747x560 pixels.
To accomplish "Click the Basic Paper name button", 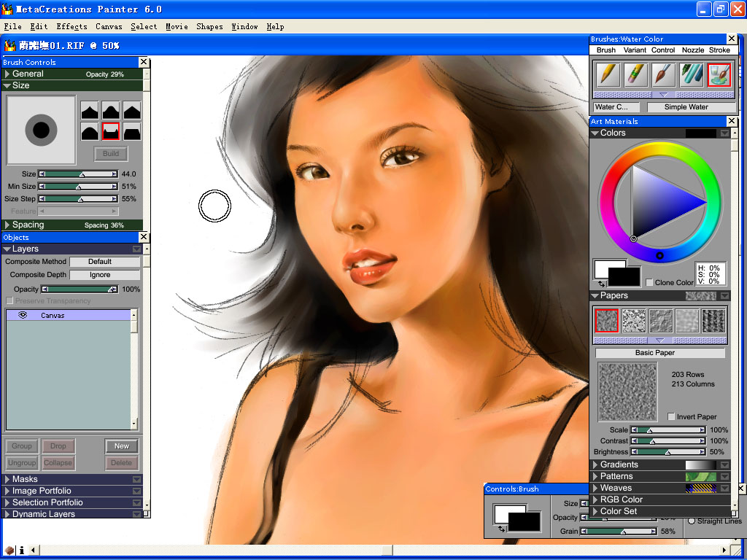I will (x=659, y=353).
